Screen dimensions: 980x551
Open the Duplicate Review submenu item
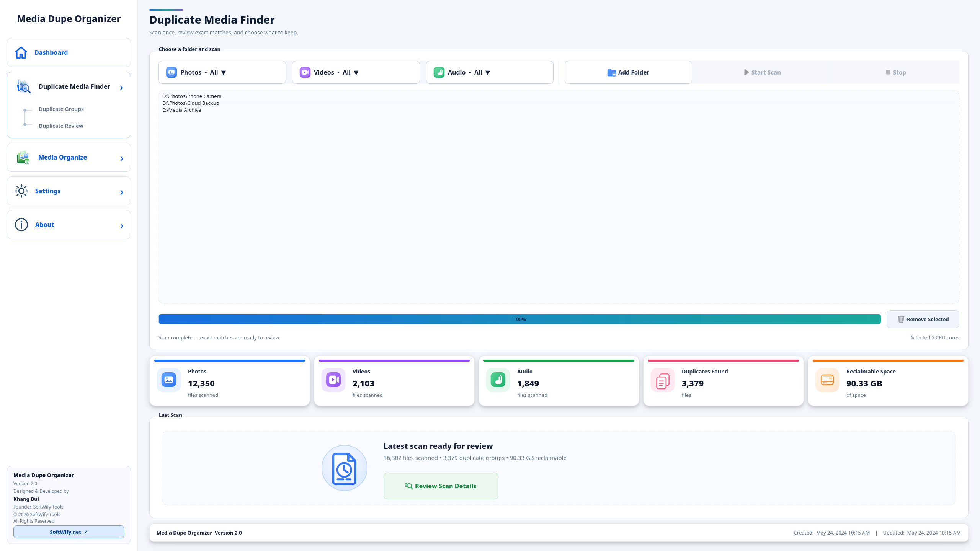[61, 126]
